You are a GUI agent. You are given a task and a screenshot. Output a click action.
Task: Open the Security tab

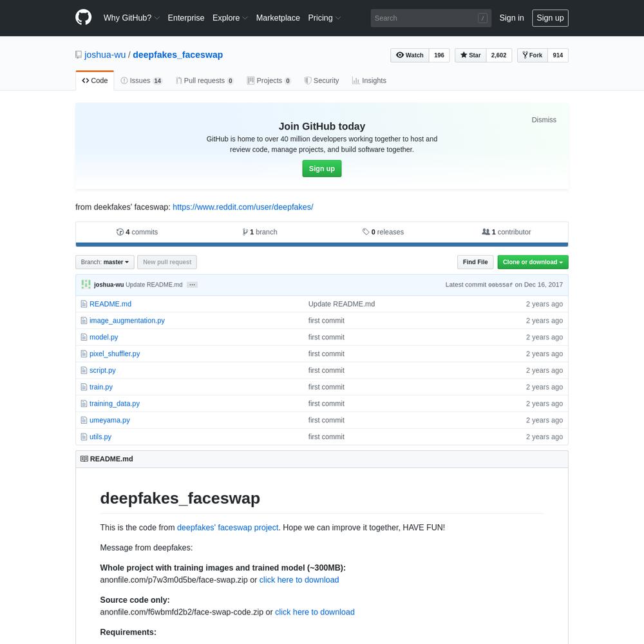click(x=321, y=80)
